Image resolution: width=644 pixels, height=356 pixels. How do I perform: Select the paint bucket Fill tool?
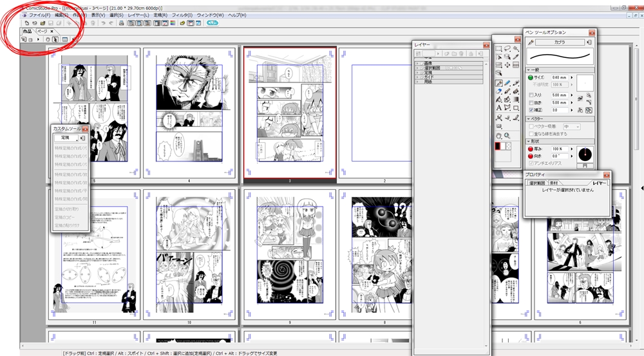coord(498,99)
